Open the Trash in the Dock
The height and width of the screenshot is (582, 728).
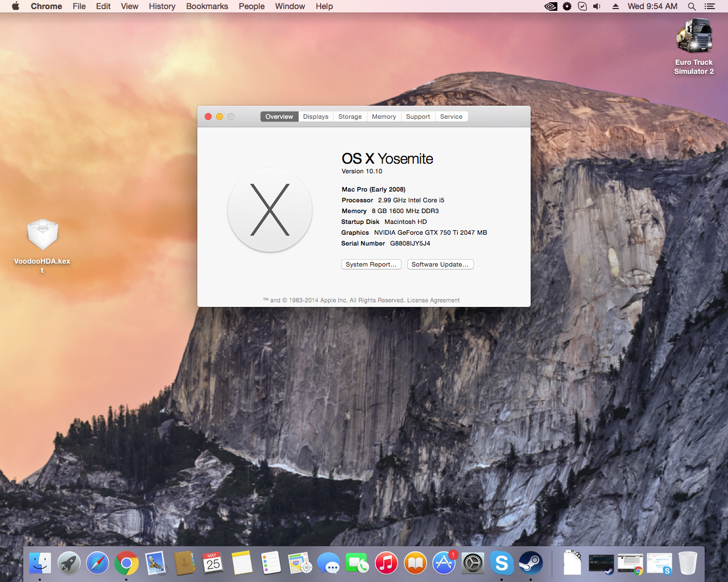click(688, 563)
